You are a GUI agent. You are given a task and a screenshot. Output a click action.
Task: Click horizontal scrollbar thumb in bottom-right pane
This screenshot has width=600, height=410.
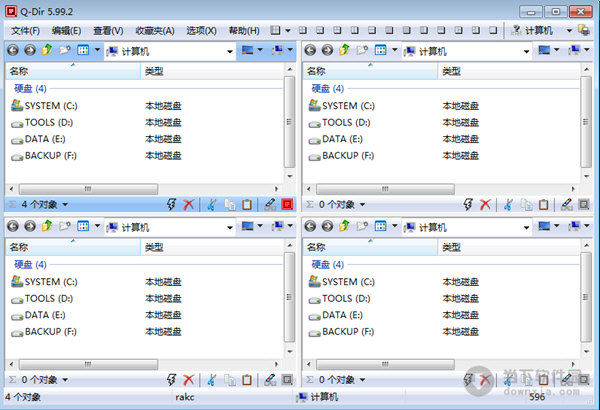385,364
